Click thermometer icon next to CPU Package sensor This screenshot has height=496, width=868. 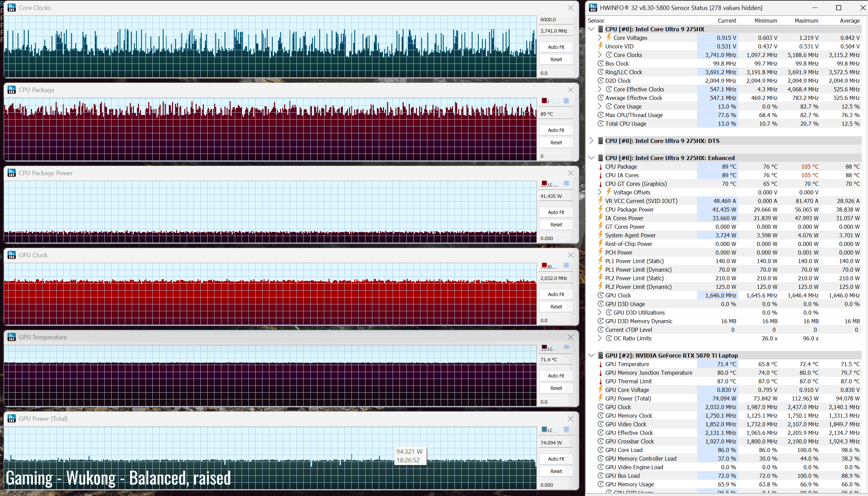click(x=600, y=167)
